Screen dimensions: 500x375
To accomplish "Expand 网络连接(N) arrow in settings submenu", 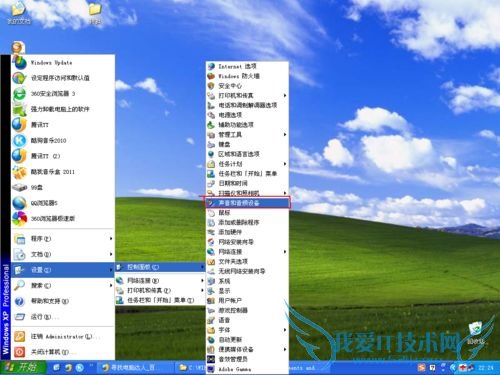I will click(202, 281).
